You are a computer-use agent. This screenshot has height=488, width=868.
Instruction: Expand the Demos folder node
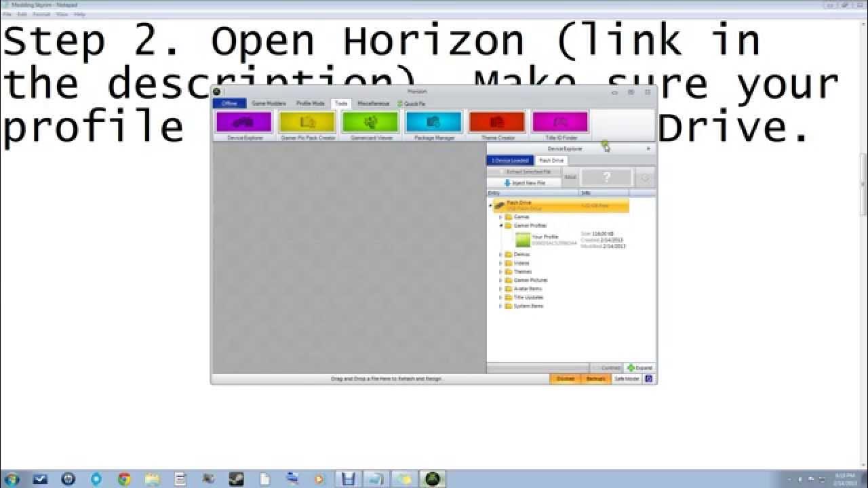coord(500,255)
